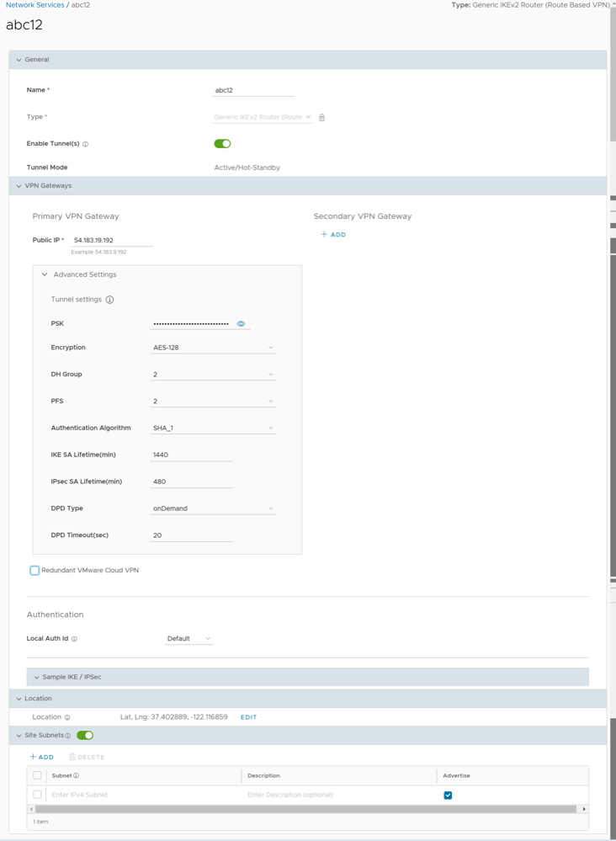Click the Site Subnets info icon
Viewport: 616px width, 841px height.
point(68,736)
